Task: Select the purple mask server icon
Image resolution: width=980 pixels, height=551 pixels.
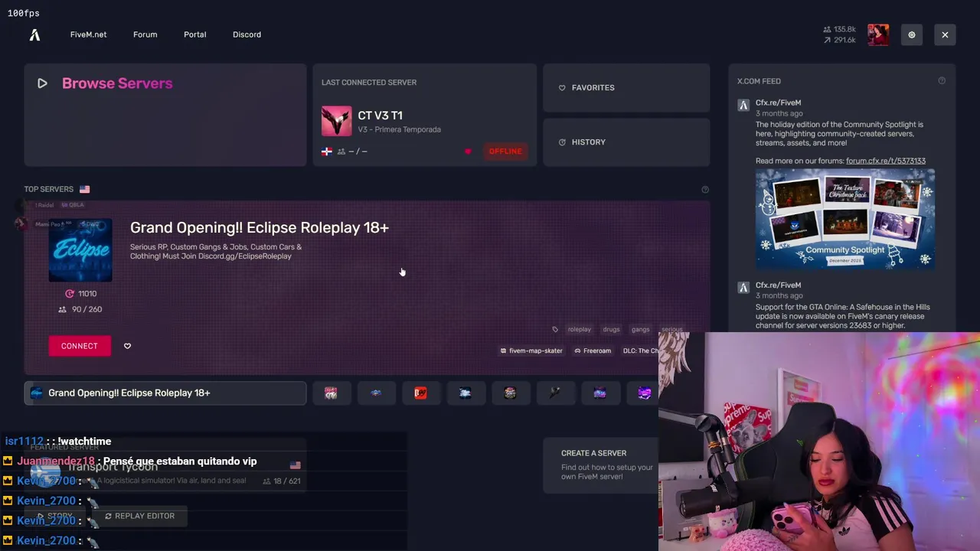Action: click(x=645, y=393)
